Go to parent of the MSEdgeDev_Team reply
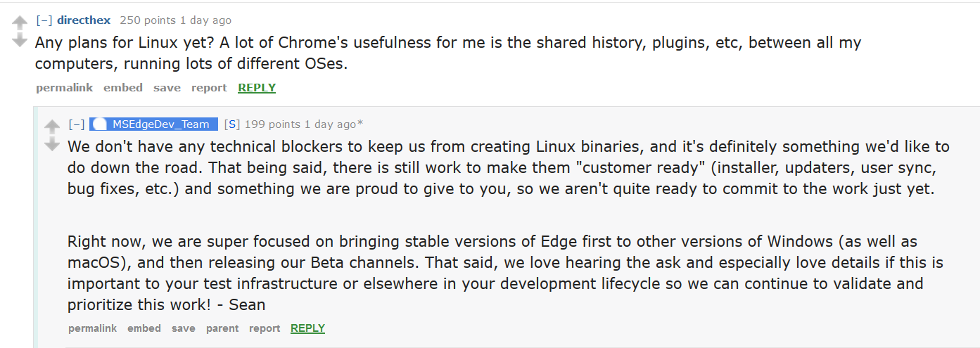Viewport: 980px width, 348px height. coord(222,328)
